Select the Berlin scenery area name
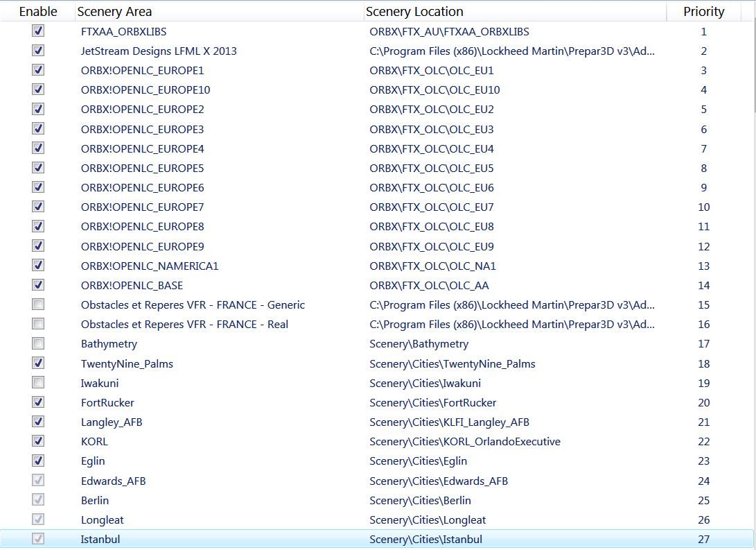The image size is (756, 550). (94, 500)
